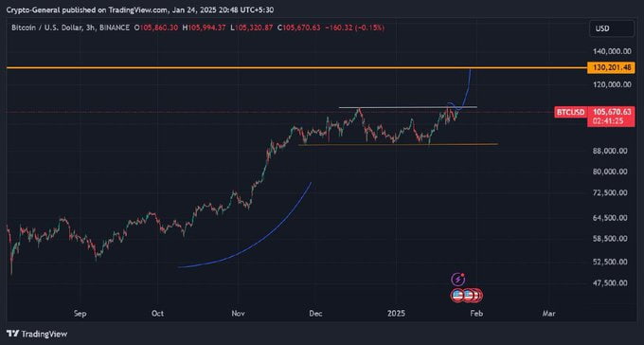Select the orange 130,201.48 price label
644x345 pixels.
coord(612,67)
